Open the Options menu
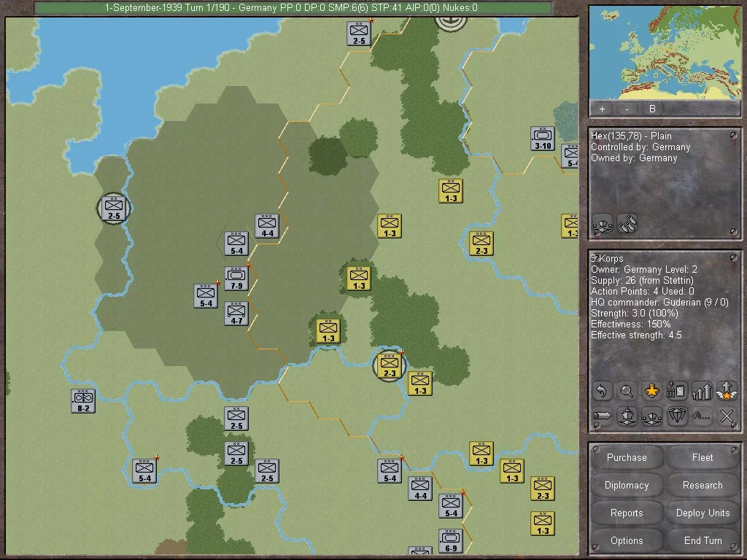The image size is (747, 560). tap(627, 540)
